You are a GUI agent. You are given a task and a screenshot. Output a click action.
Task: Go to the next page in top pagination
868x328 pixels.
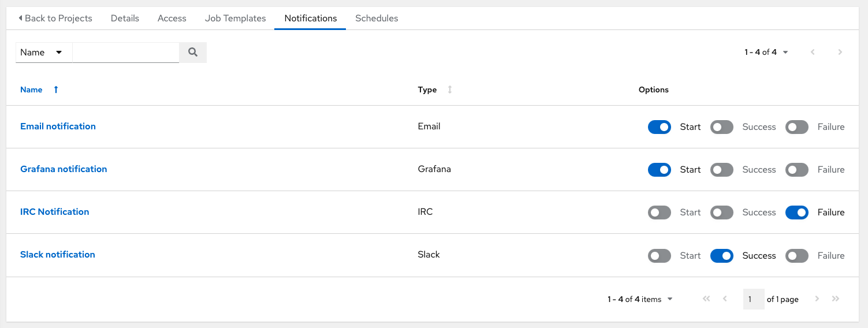tap(840, 52)
